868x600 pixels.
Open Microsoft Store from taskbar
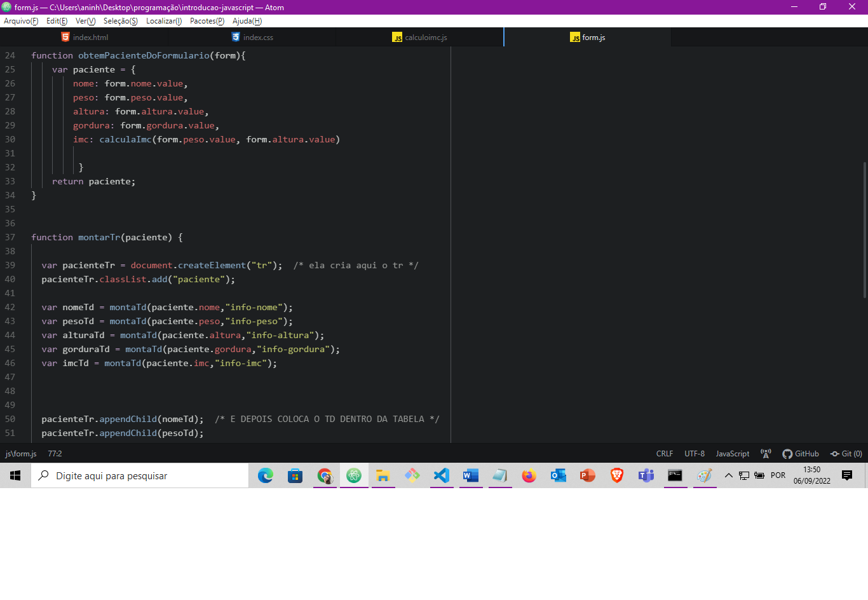295,475
